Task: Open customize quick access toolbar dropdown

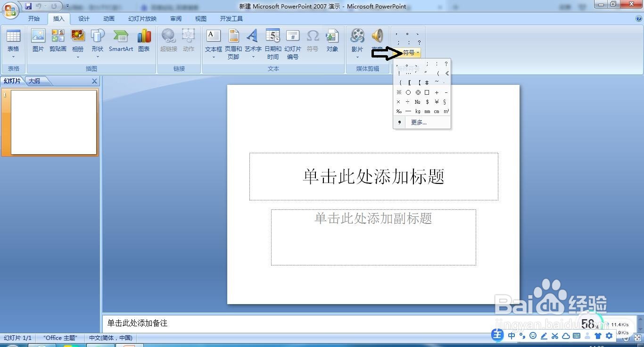Action: [67, 6]
